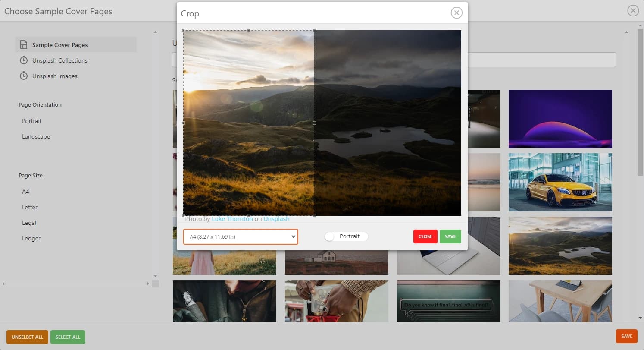Click the Unsplash Collections clock icon
The width and height of the screenshot is (644, 350).
[24, 60]
